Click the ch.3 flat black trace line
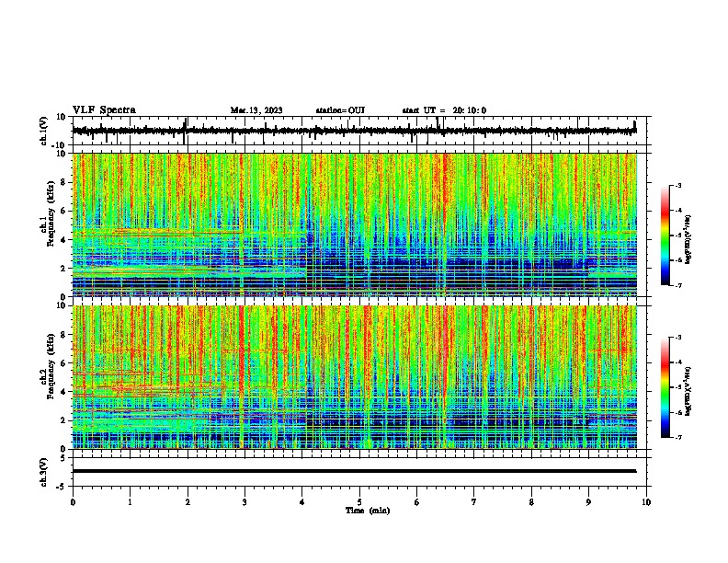The height and width of the screenshot is (563, 728). click(x=355, y=471)
